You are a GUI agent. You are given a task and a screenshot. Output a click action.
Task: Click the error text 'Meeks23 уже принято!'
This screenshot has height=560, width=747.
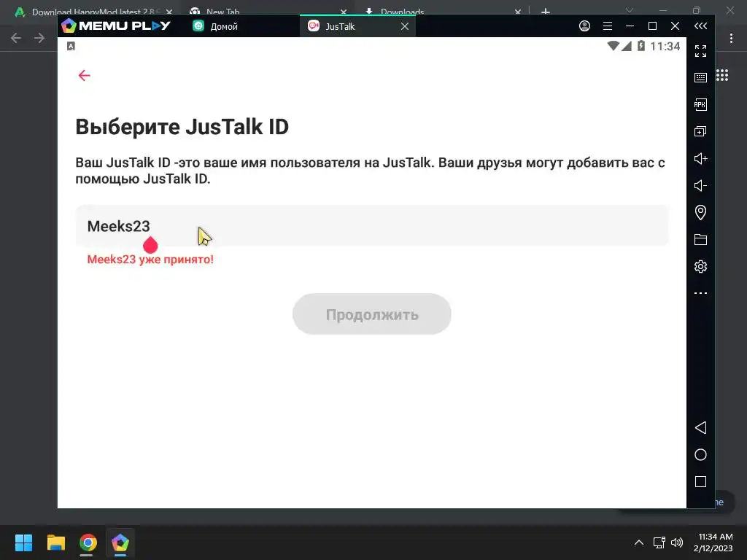click(150, 260)
